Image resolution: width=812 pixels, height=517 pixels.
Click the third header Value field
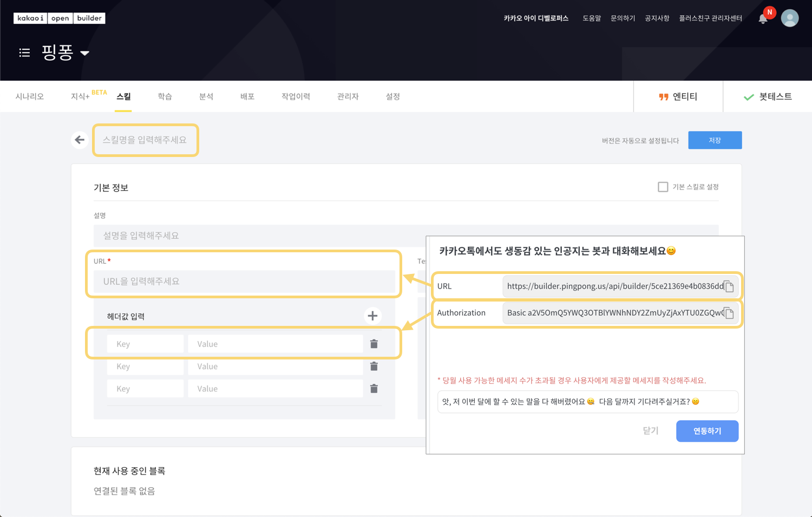pyautogui.click(x=275, y=389)
